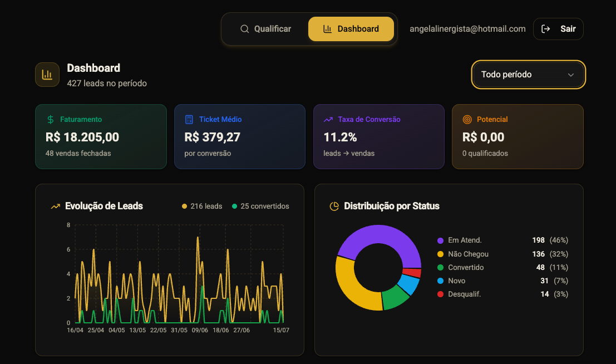Click the Convertido status label
The height and width of the screenshot is (364, 616).
[466, 267]
